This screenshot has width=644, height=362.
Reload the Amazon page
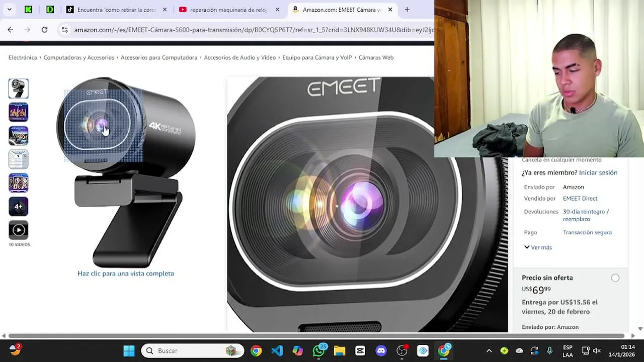click(44, 30)
